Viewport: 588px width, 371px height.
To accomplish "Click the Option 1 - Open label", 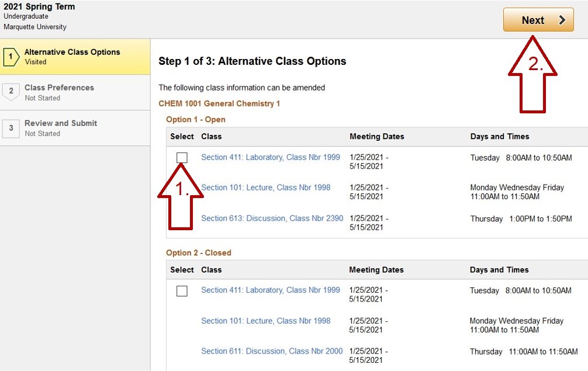I will point(196,119).
